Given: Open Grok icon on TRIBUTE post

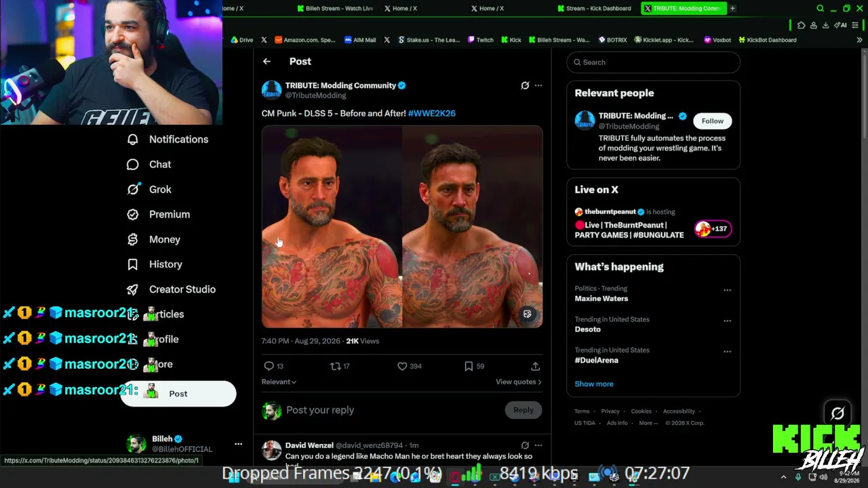Looking at the screenshot, I should coord(525,85).
